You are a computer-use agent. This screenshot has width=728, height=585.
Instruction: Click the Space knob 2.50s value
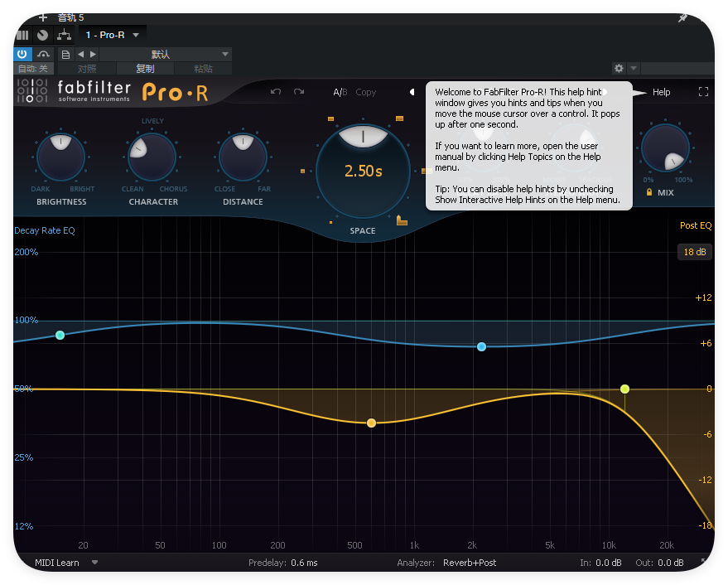tap(363, 171)
